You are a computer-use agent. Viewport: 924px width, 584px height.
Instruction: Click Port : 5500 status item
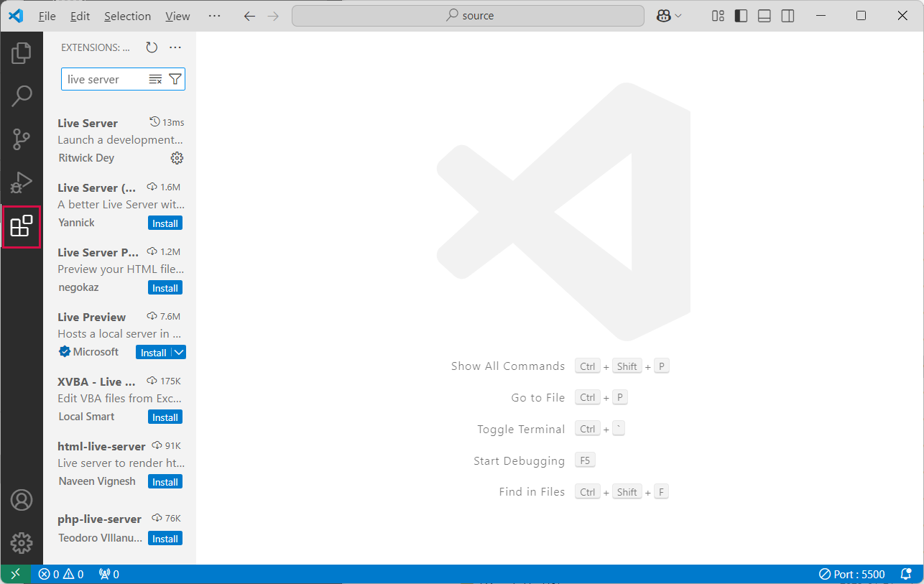tap(852, 574)
